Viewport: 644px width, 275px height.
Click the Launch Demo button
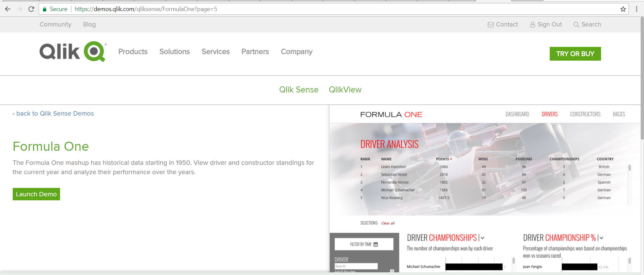click(x=36, y=194)
